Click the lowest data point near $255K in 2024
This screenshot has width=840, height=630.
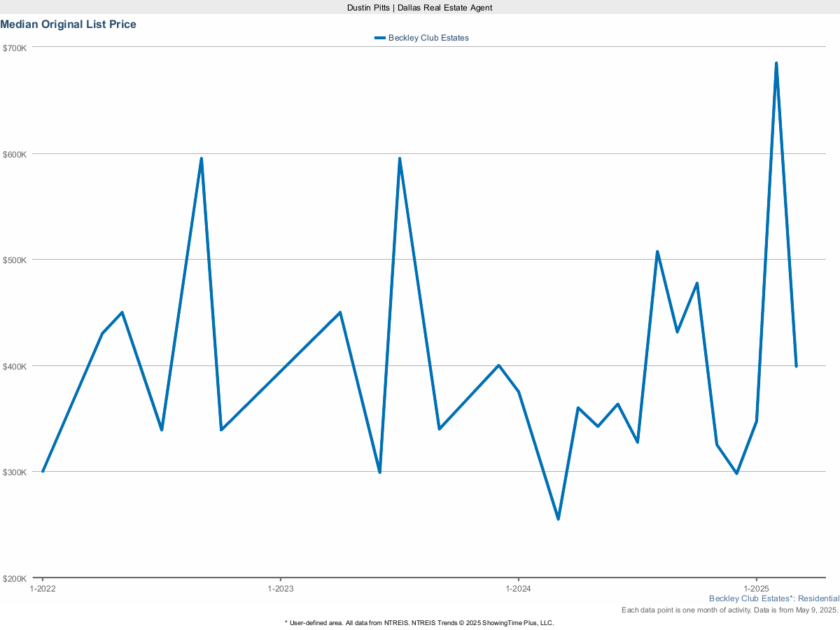(558, 519)
